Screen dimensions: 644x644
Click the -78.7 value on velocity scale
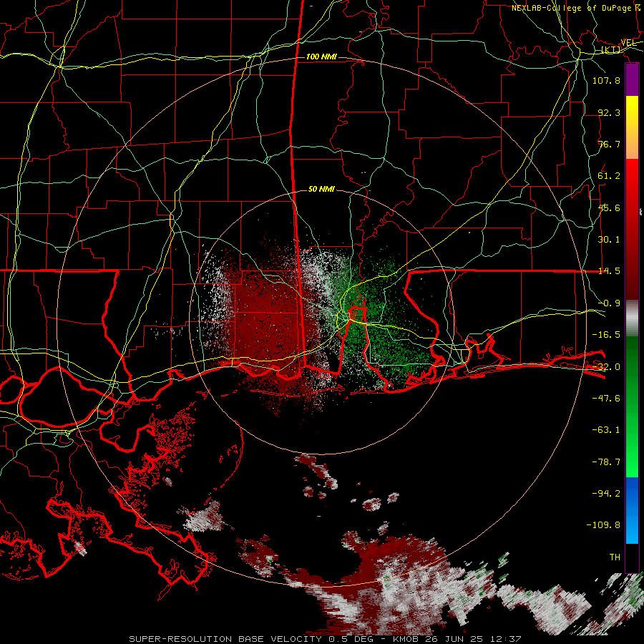pos(606,462)
